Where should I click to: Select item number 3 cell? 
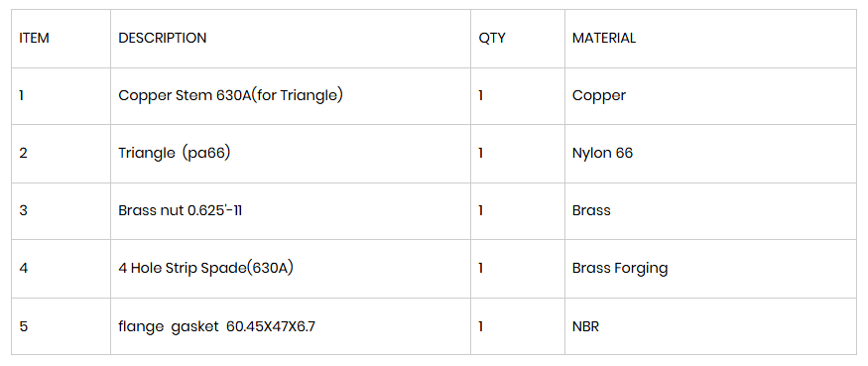click(x=61, y=211)
